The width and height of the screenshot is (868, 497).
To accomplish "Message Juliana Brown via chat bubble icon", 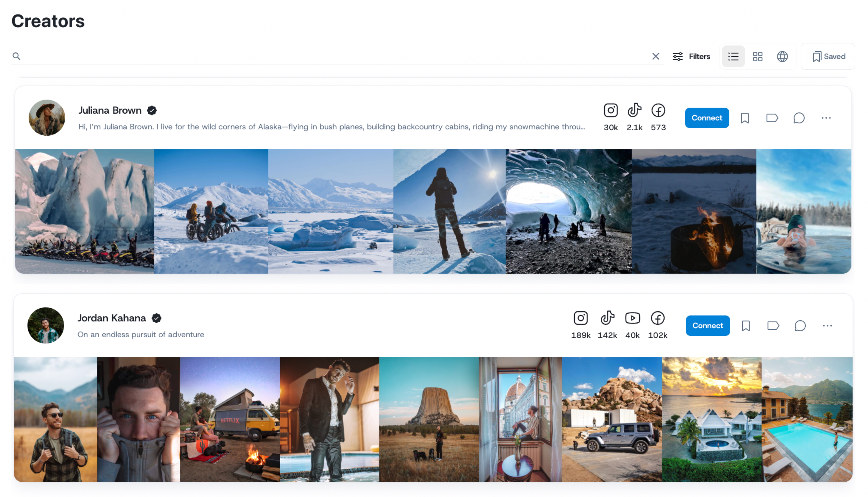I will tap(799, 118).
